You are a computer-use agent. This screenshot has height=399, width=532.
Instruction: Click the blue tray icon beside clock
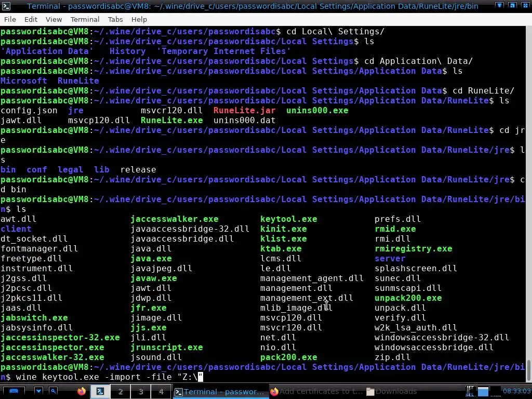[x=483, y=391]
